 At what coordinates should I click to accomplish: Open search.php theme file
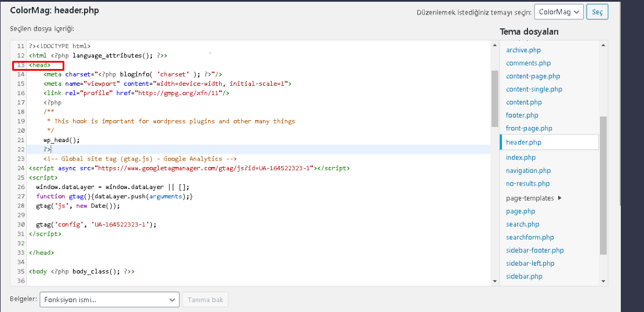point(522,224)
